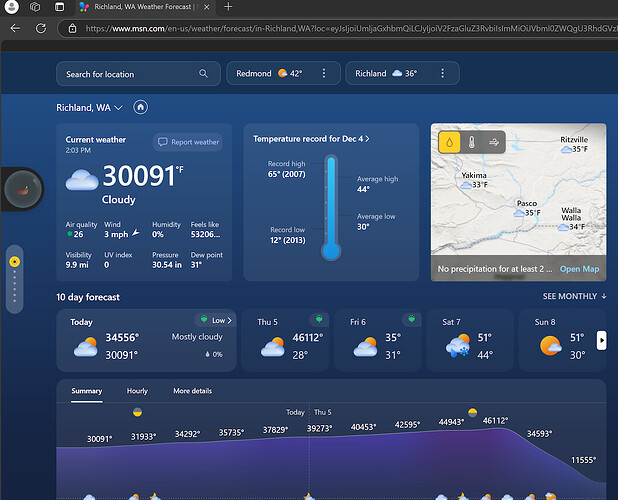Open the workspaces cube icon
This screenshot has height=500, width=618.
tap(35, 7)
